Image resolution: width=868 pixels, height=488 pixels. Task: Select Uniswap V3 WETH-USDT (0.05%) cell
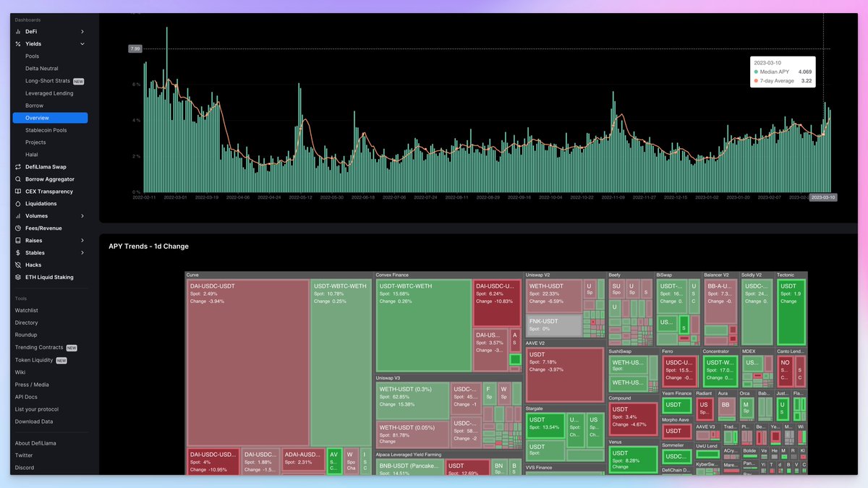(x=413, y=435)
